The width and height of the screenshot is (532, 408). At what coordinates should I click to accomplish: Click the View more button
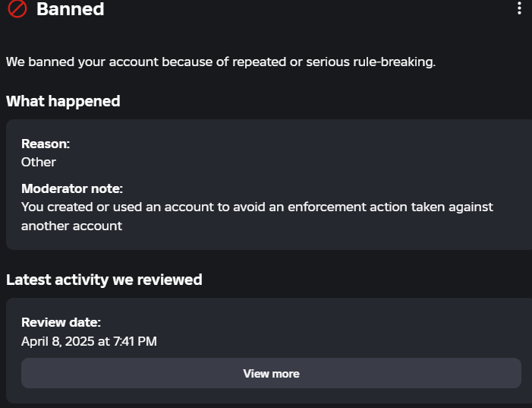tap(271, 373)
